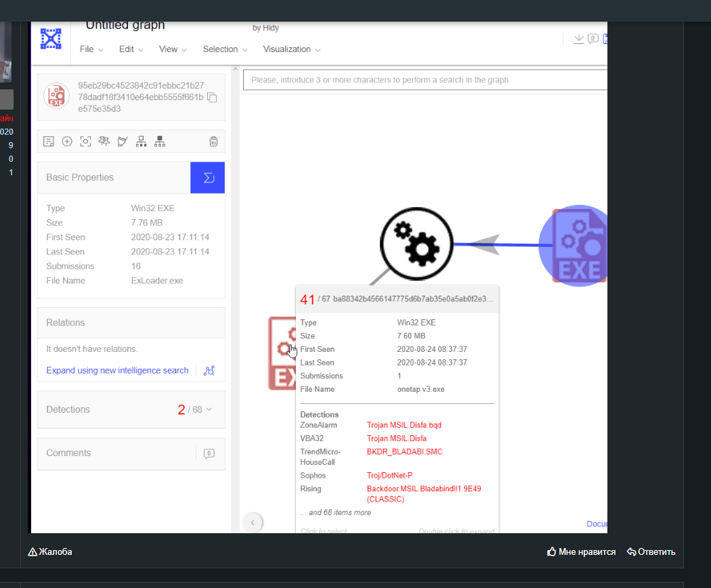Click the sidebar scrollbar up arrow
This screenshot has width=711, height=588.
pyautogui.click(x=235, y=69)
